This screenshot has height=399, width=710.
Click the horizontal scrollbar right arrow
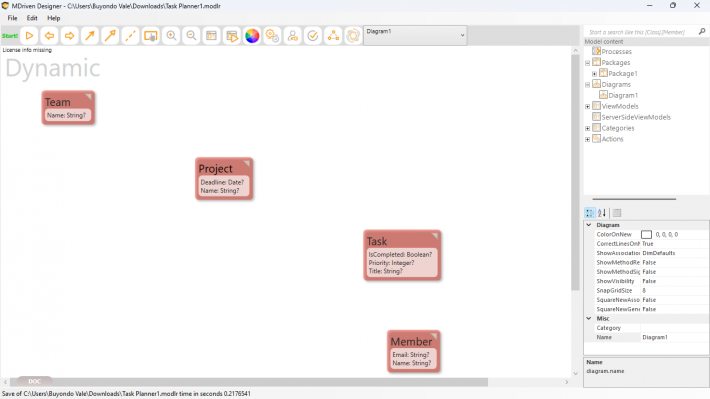566,382
